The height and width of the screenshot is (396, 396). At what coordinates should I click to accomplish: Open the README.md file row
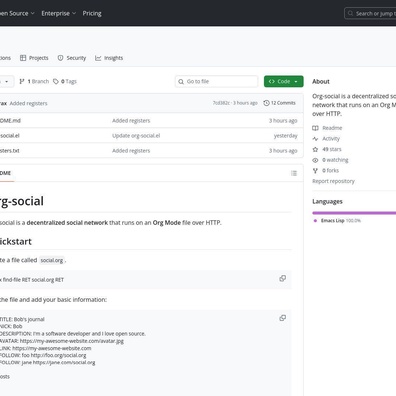point(151,121)
